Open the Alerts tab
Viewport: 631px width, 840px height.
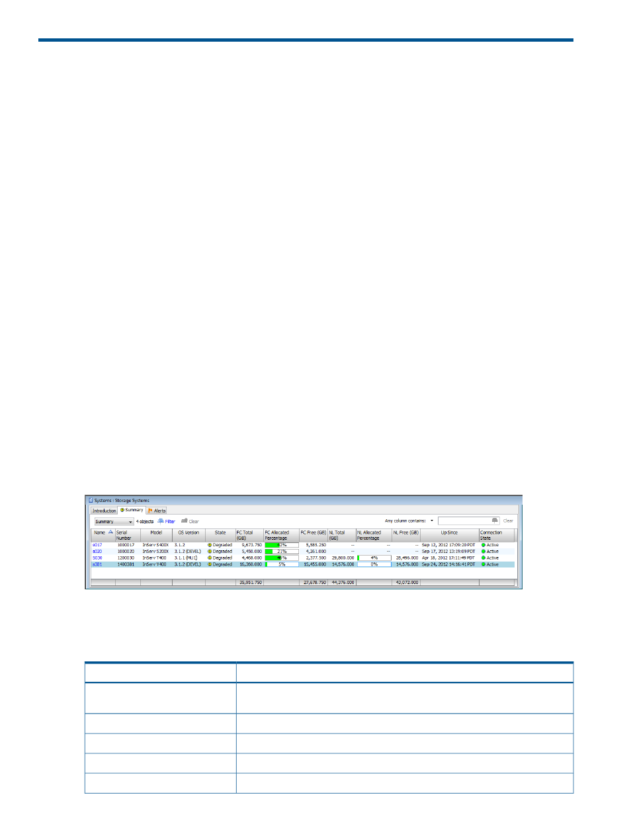coord(157,511)
